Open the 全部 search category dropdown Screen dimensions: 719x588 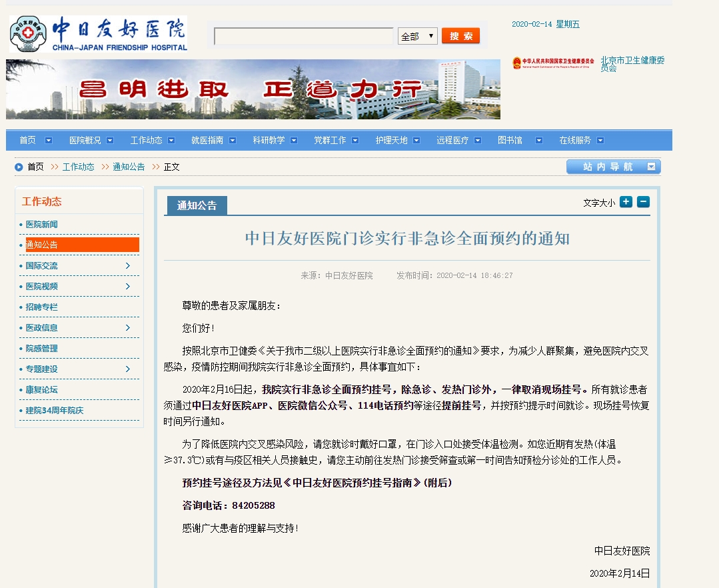[417, 36]
